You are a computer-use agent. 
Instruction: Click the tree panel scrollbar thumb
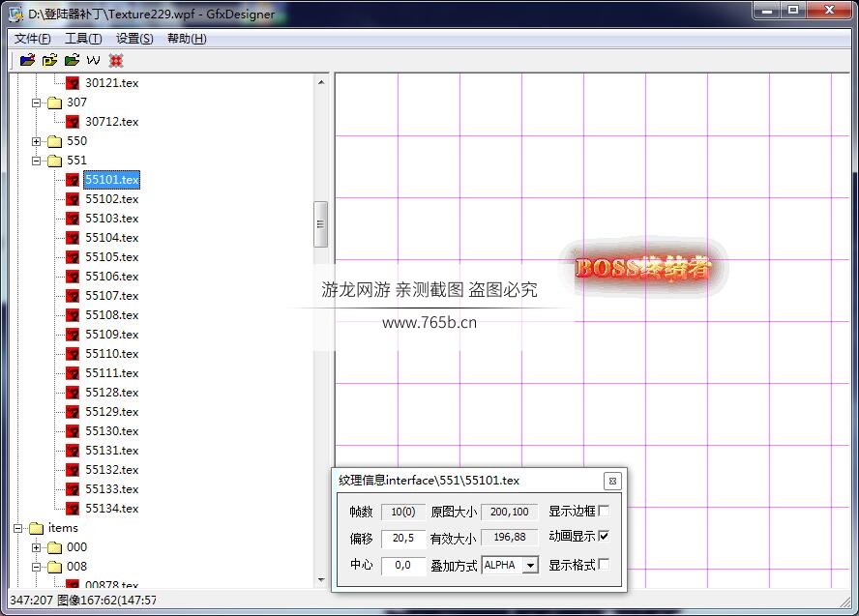click(x=320, y=224)
